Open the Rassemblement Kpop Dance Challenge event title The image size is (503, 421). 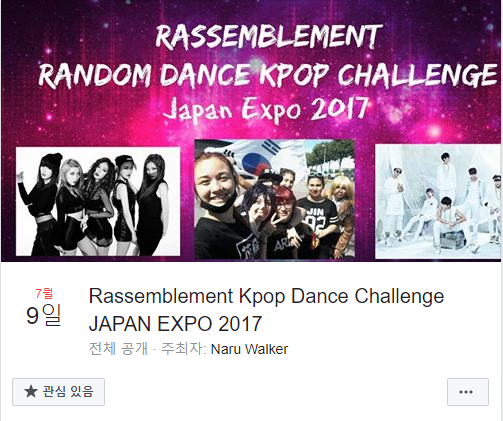click(x=266, y=310)
